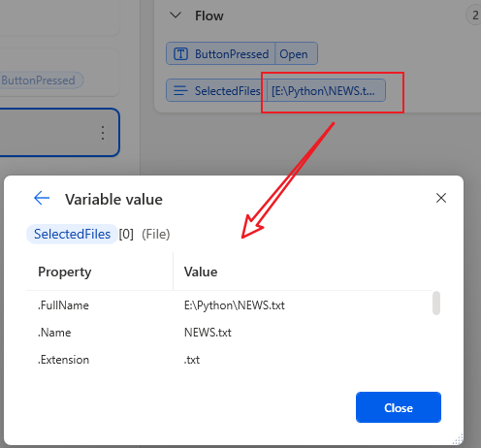Click the ButtonPressed pill in left panel

click(x=41, y=80)
